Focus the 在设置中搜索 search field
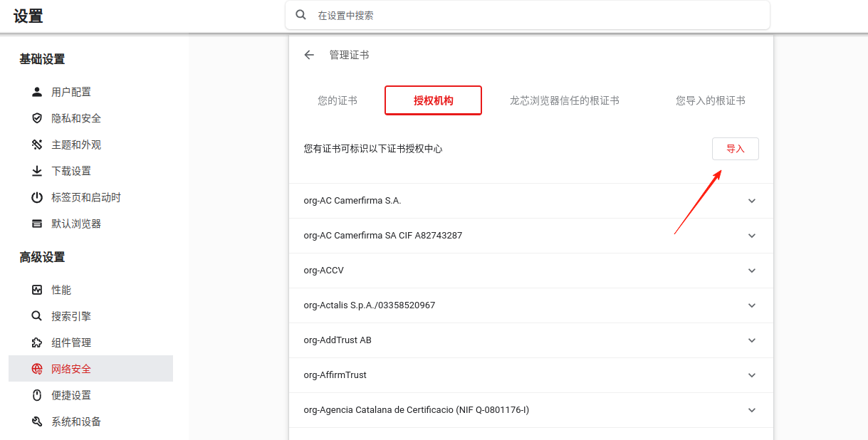 528,15
